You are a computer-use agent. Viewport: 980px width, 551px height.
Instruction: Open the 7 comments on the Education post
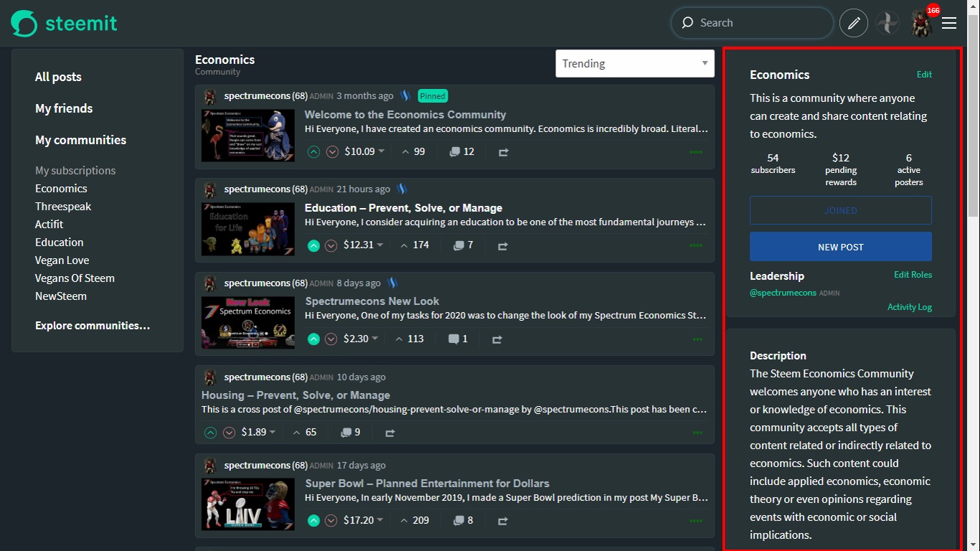coord(463,245)
